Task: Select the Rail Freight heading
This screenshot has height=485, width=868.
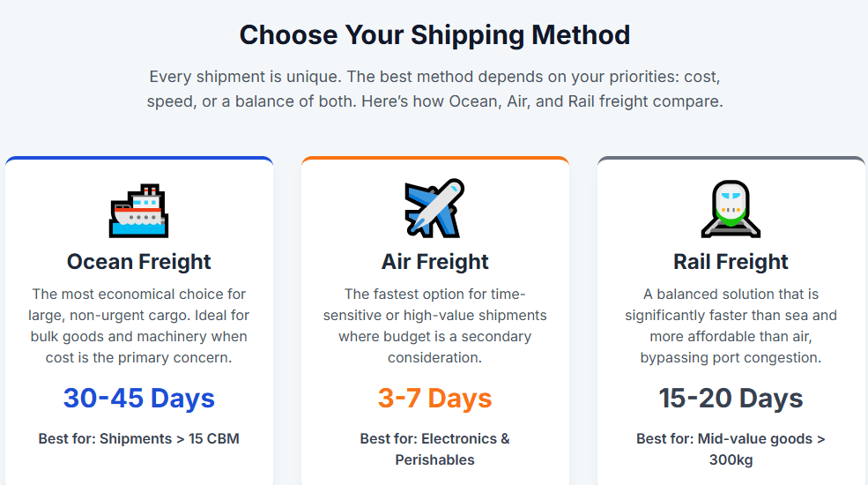Action: tap(731, 261)
